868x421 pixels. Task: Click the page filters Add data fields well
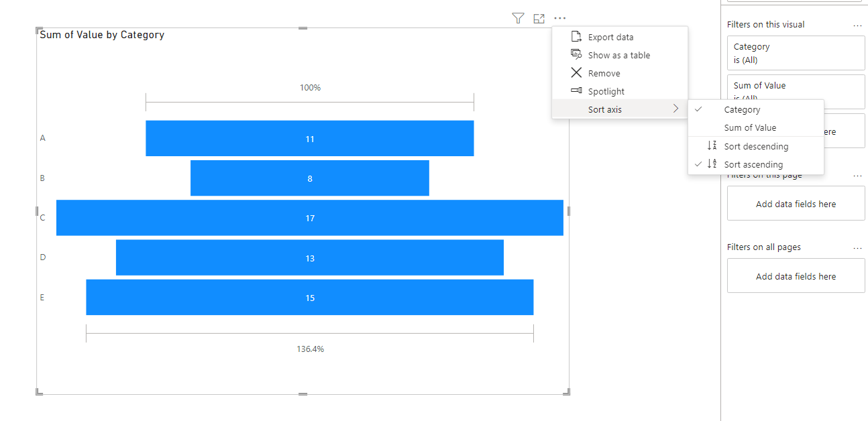(796, 203)
